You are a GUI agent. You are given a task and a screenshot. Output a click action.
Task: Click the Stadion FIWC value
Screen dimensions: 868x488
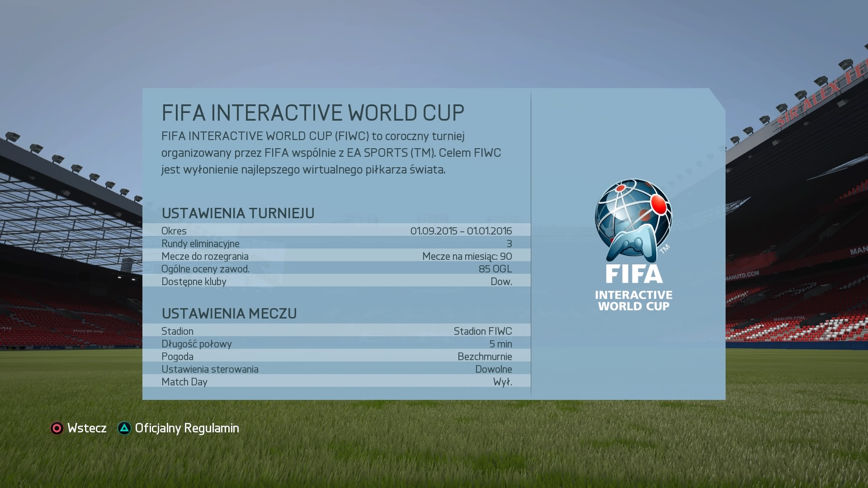[x=482, y=331]
